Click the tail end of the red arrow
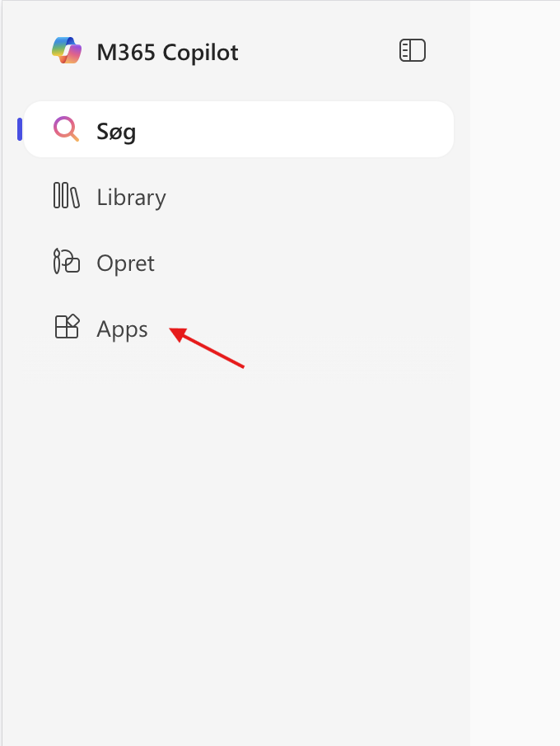 tap(242, 366)
